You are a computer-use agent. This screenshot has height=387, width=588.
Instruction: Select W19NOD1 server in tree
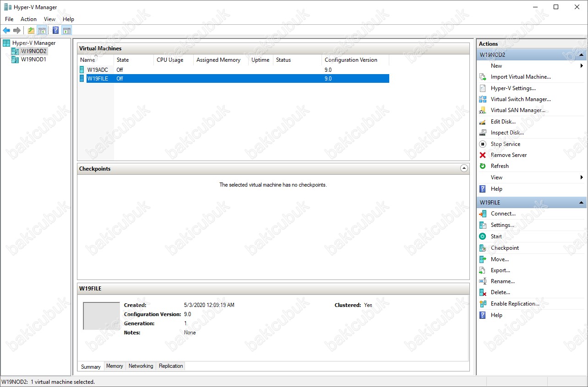point(33,59)
